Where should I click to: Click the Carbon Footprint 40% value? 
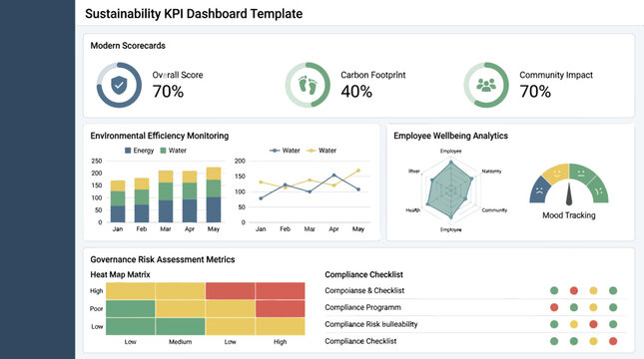pyautogui.click(x=356, y=91)
